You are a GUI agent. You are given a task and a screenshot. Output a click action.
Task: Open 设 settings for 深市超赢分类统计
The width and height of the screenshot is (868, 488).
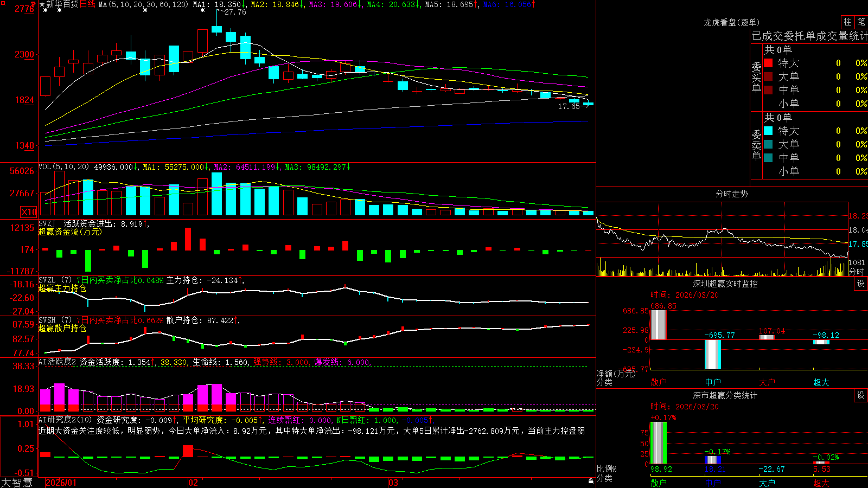tap(861, 395)
